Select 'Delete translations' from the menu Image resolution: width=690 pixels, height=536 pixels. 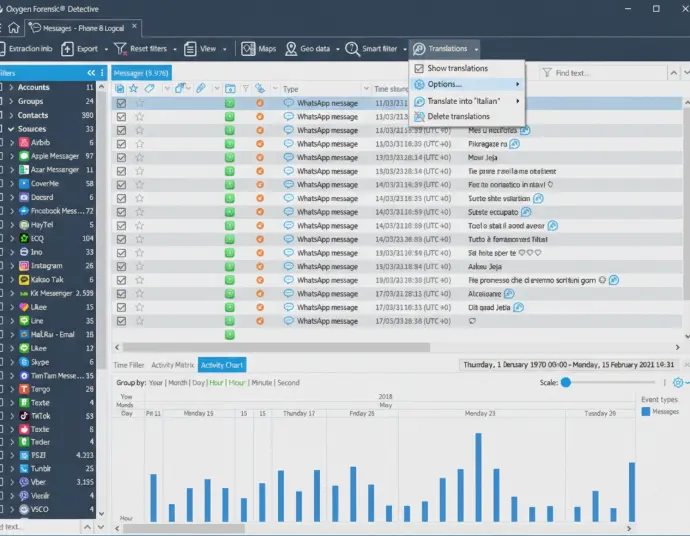[458, 117]
